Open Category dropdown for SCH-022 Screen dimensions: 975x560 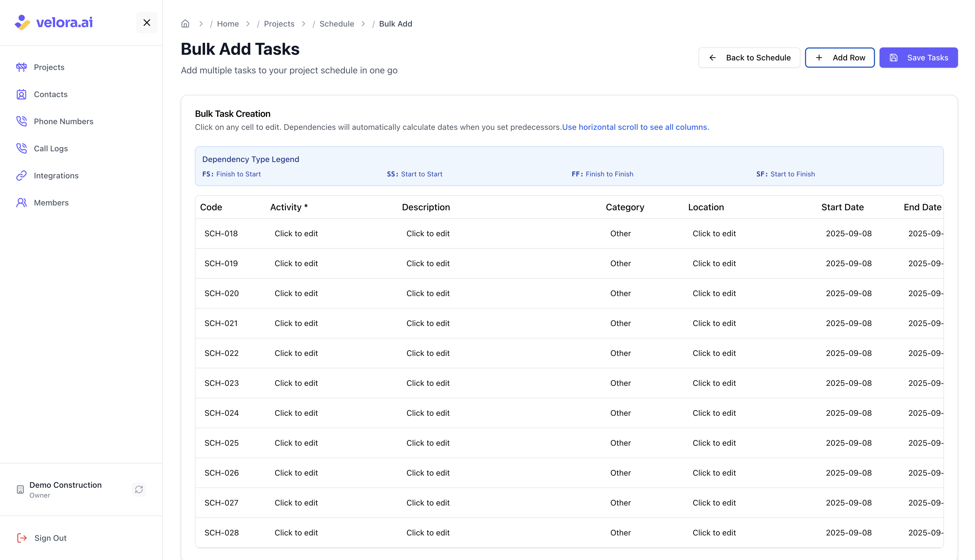[x=620, y=353]
